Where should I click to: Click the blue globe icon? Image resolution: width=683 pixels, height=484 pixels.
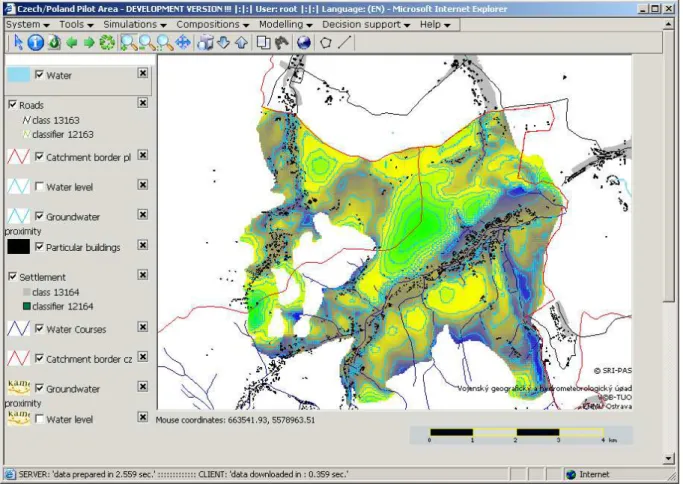(x=304, y=43)
